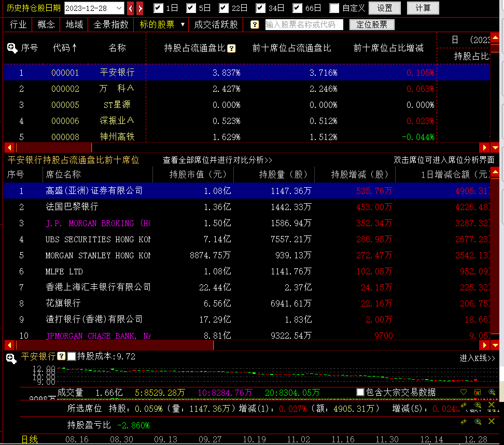Click the help icon next to 平安银行 chart title
The width and height of the screenshot is (504, 445).
(x=61, y=357)
